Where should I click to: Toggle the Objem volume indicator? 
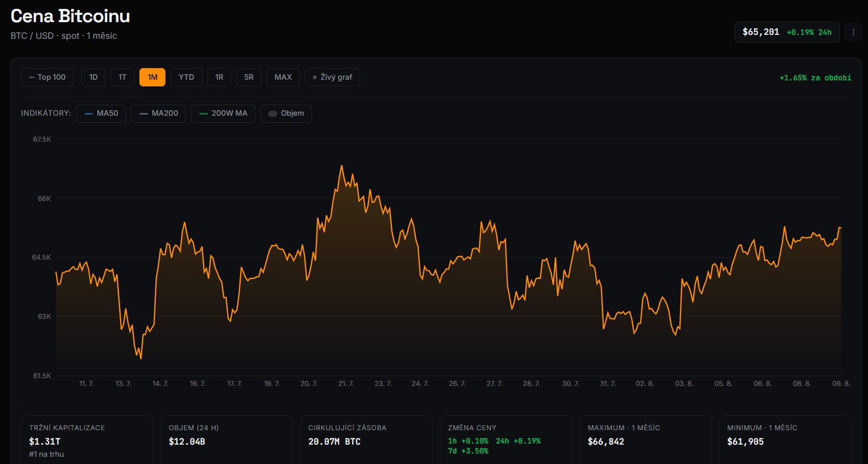pyautogui.click(x=286, y=114)
